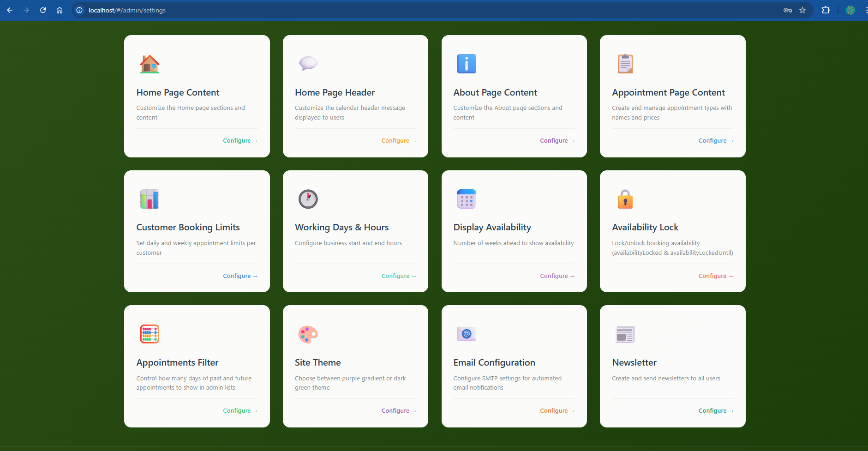This screenshot has height=451, width=868.
Task: Open the saved passwords key icon
Action: click(788, 10)
